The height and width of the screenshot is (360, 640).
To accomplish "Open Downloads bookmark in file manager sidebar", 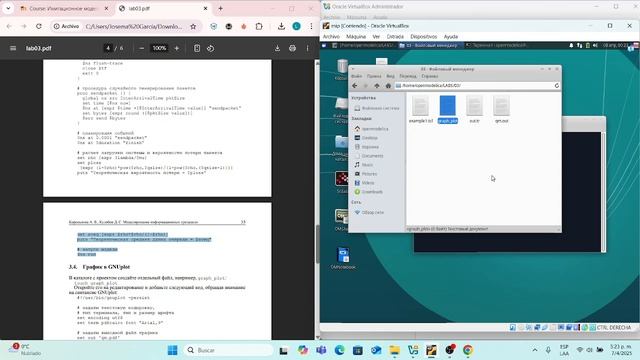I will pyautogui.click(x=369, y=192).
